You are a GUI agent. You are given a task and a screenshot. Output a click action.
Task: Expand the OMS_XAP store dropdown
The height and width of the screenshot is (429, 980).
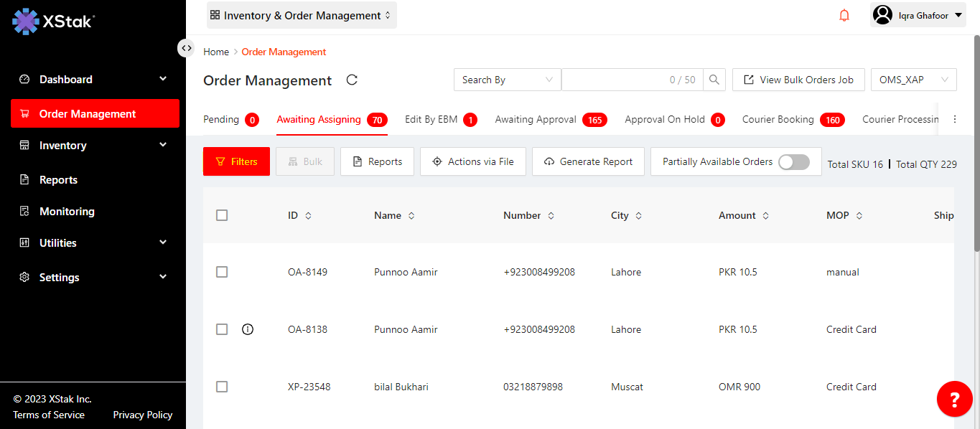[x=913, y=80]
